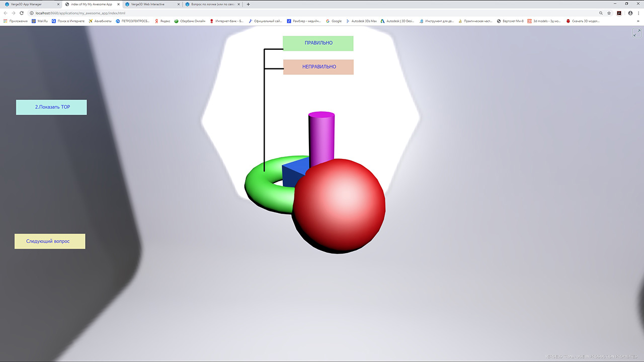
Task: Open the Рамблер медийный bookmark
Action: point(304,21)
